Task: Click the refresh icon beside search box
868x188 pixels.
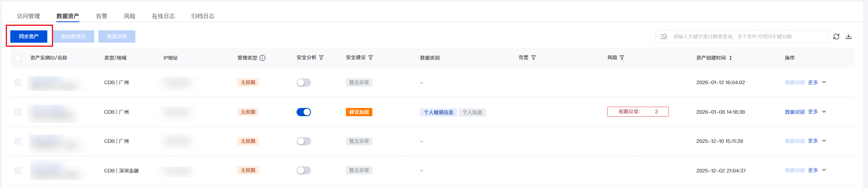Action: [836, 37]
